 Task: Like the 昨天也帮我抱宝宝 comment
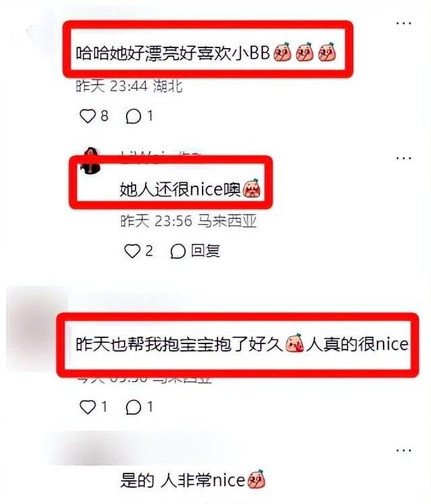[x=87, y=407]
